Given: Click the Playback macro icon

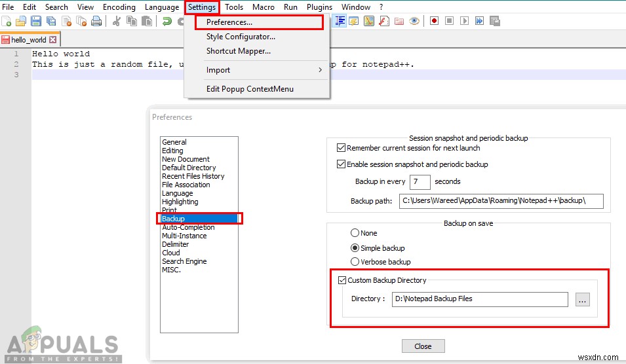Looking at the screenshot, I should [x=464, y=21].
